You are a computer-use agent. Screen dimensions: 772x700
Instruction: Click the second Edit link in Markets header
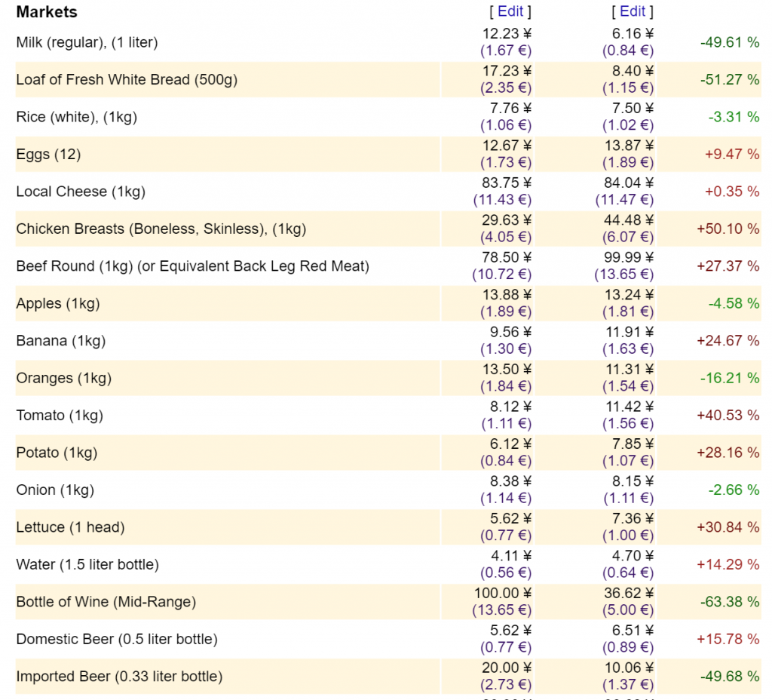point(632,11)
